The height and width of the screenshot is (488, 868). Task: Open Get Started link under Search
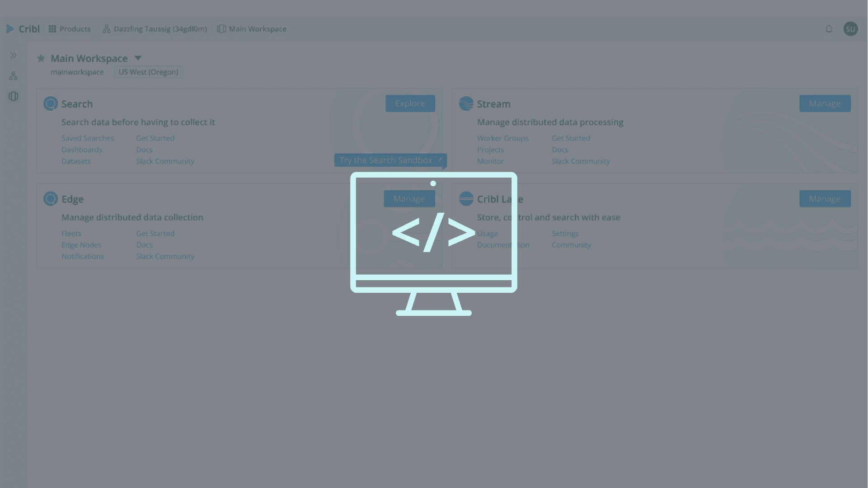click(x=155, y=138)
